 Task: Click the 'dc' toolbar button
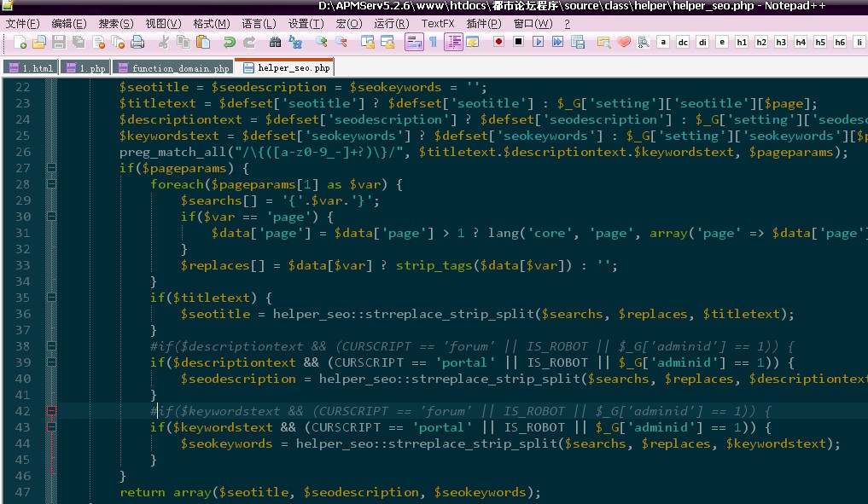point(683,42)
